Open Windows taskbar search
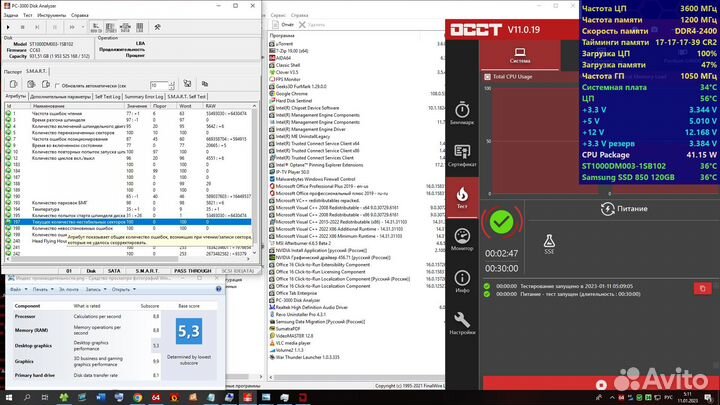720x405 pixels. [27, 398]
